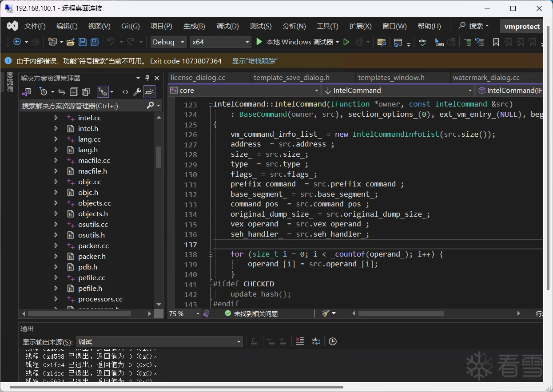The height and width of the screenshot is (392, 553).
Task: Click the view code angle-brackets icon
Action: pos(125,92)
